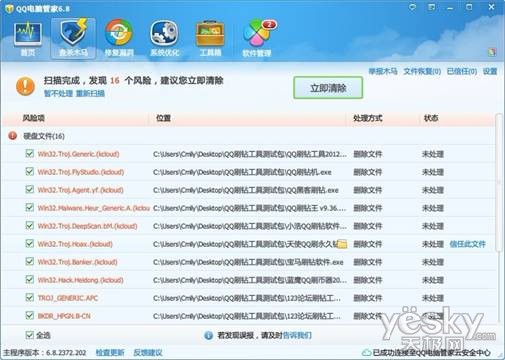Uncheck Win32.Troj.FlyStudio.(kcloud) checkbox

(30, 171)
